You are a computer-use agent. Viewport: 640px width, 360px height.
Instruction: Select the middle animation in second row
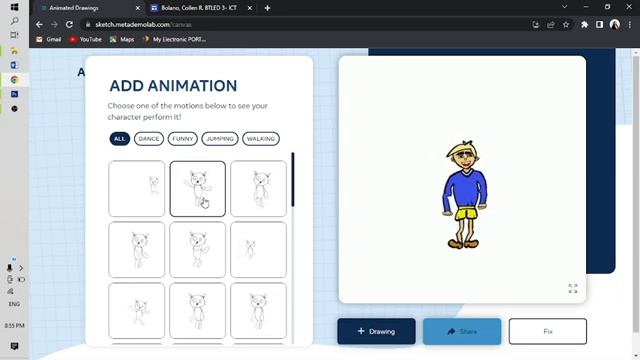198,250
